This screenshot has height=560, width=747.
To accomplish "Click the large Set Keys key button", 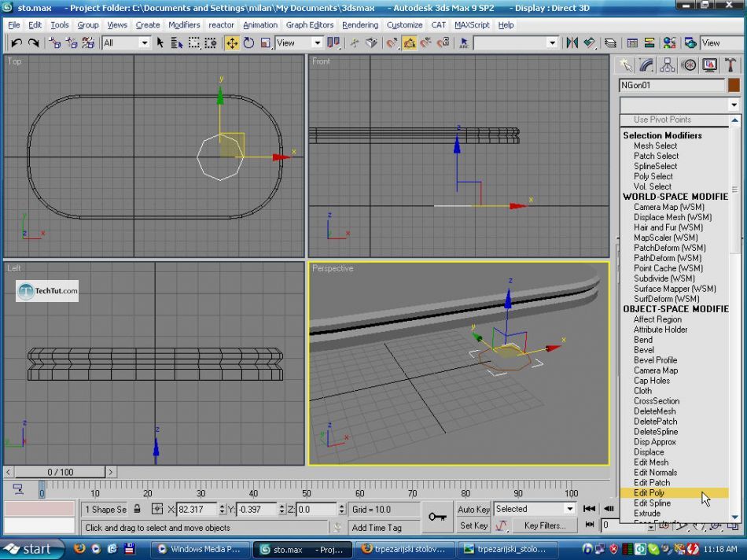I will (437, 517).
